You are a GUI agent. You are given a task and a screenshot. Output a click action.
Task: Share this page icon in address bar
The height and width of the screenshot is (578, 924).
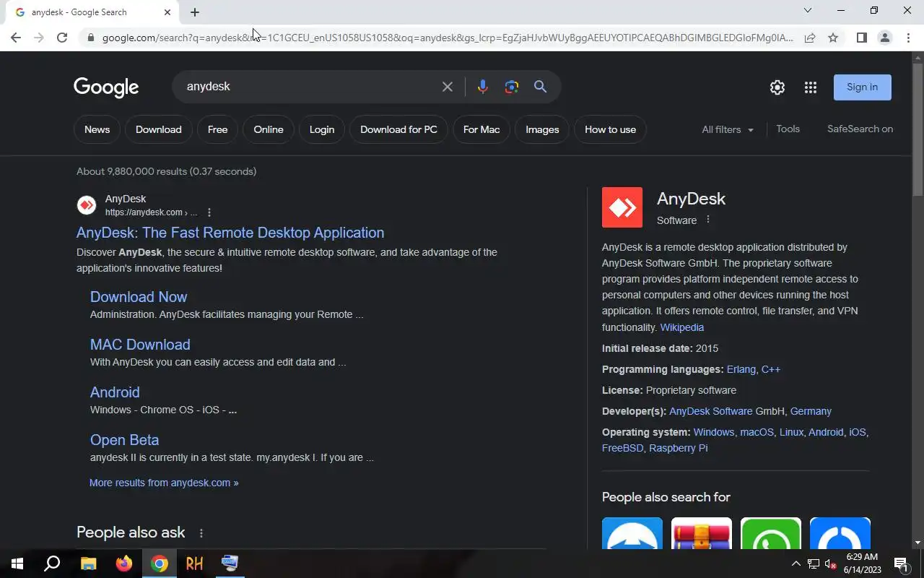[810, 38]
